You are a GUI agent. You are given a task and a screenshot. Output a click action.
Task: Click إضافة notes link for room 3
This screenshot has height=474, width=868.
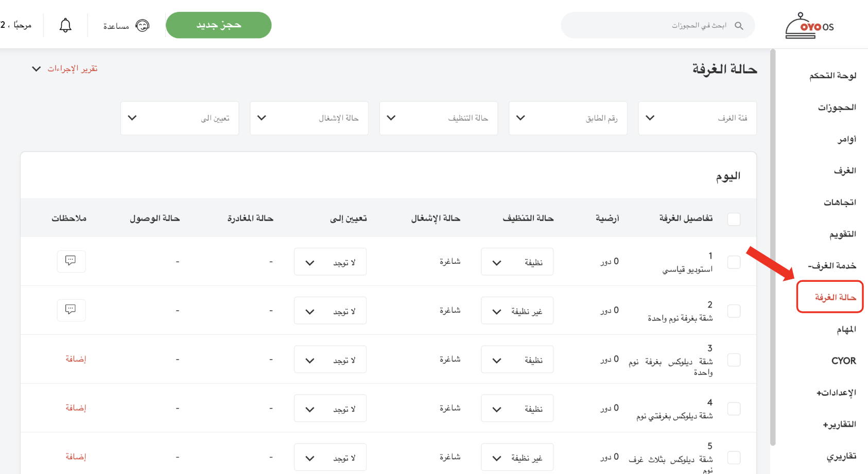(76, 359)
